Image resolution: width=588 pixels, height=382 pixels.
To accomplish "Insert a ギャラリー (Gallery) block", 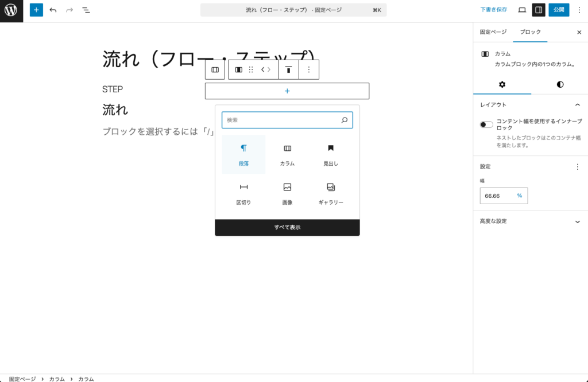I will [330, 192].
